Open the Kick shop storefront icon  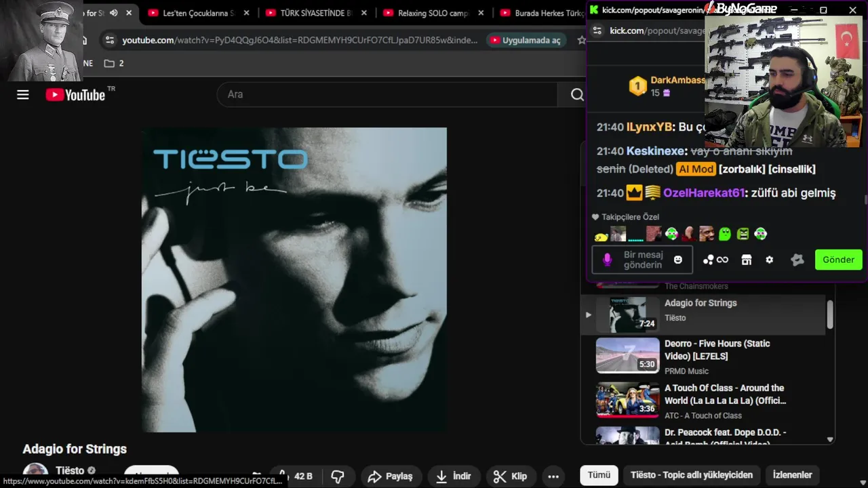coord(747,260)
